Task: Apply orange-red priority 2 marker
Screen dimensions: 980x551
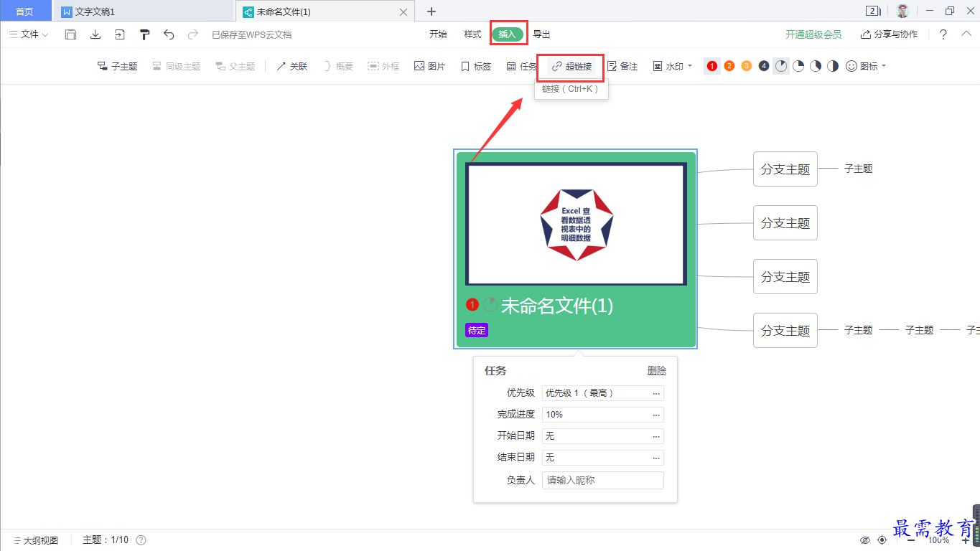Action: click(729, 66)
